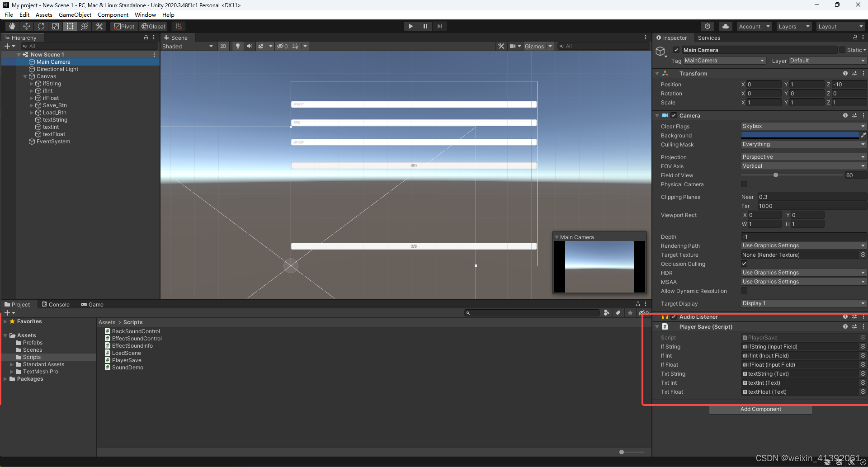Click the Background color swatch
The height and width of the screenshot is (467, 868).
800,135
